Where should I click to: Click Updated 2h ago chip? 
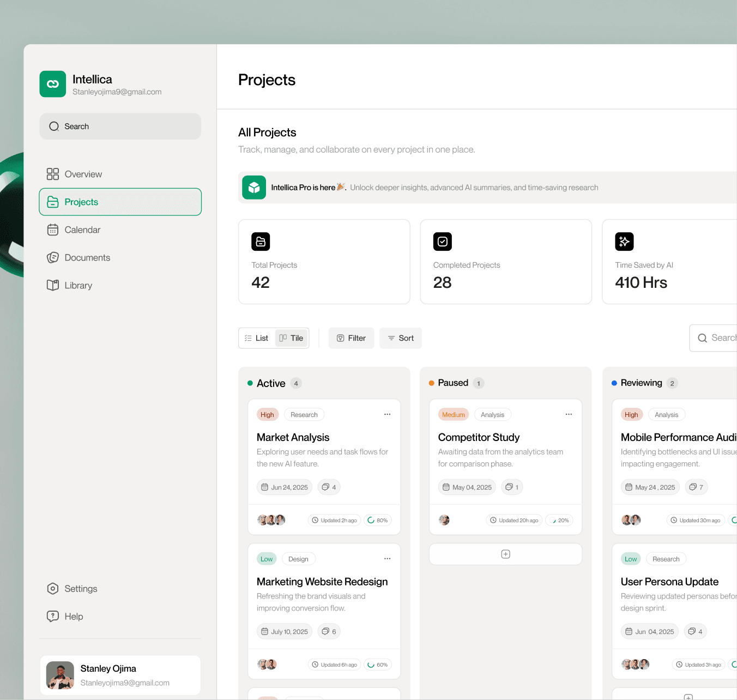334,520
